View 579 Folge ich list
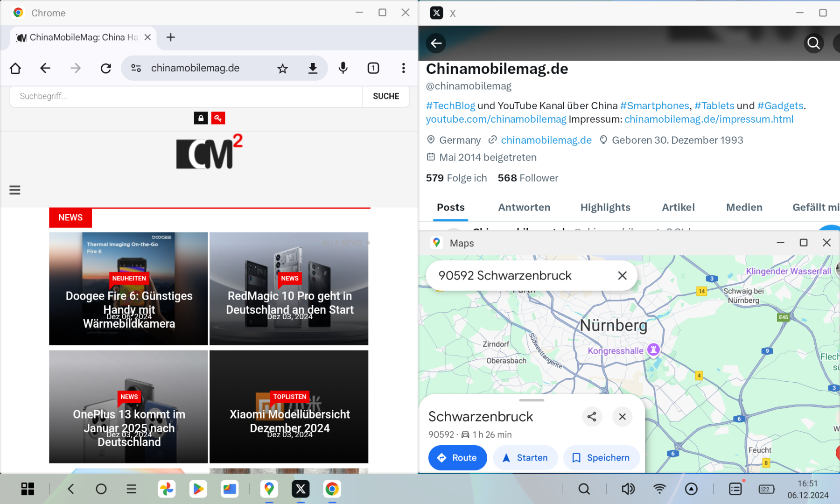Image resolution: width=840 pixels, height=504 pixels. click(x=456, y=178)
